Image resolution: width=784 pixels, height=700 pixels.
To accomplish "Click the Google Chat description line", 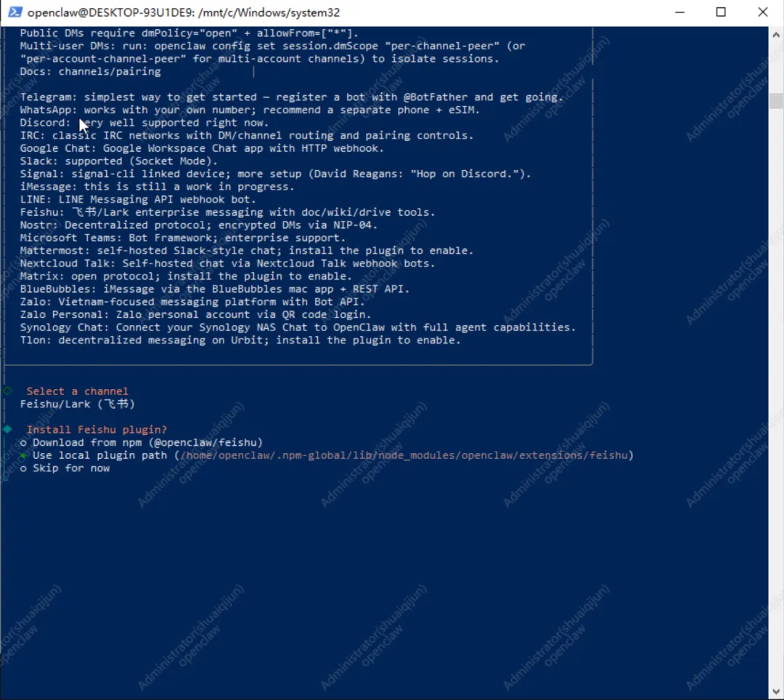I will pyautogui.click(x=202, y=149).
